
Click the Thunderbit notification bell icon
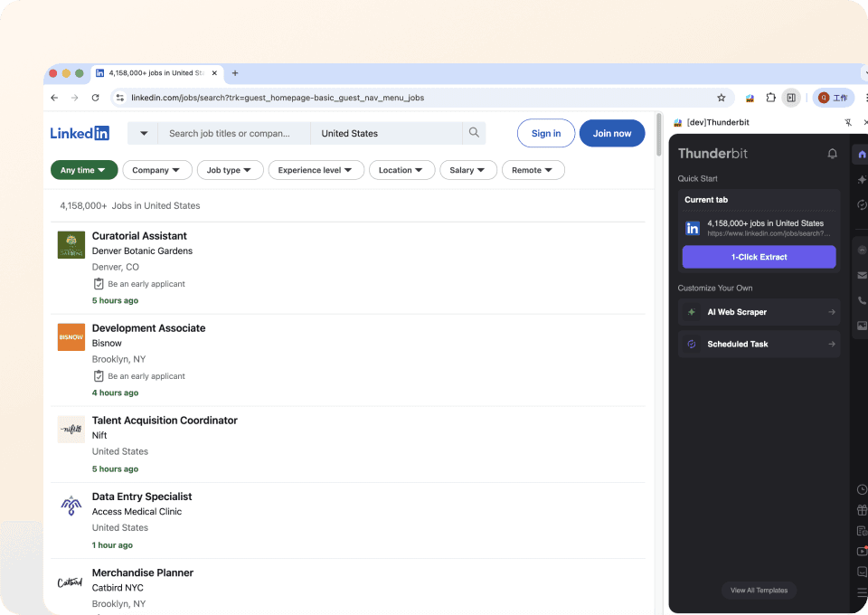point(832,154)
